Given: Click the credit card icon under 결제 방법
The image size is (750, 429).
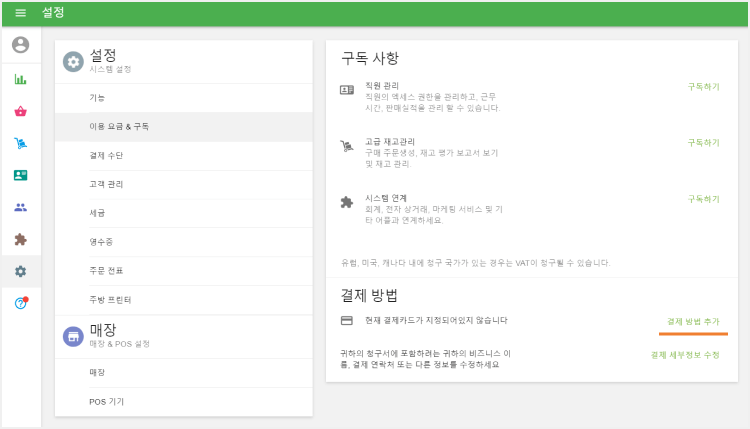Looking at the screenshot, I should pyautogui.click(x=347, y=320).
